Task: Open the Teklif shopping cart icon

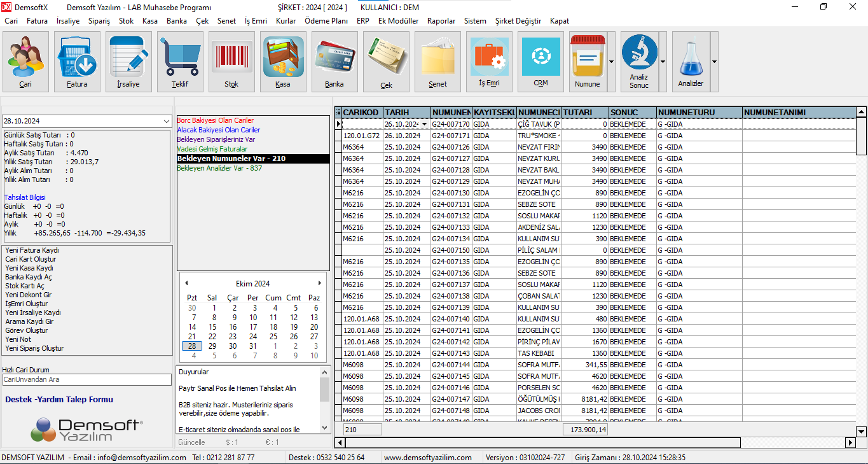Action: pos(180,62)
